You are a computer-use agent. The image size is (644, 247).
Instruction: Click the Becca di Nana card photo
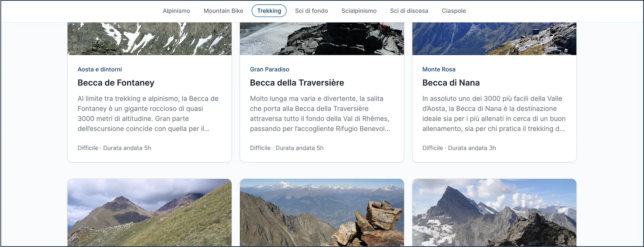pyautogui.click(x=494, y=39)
